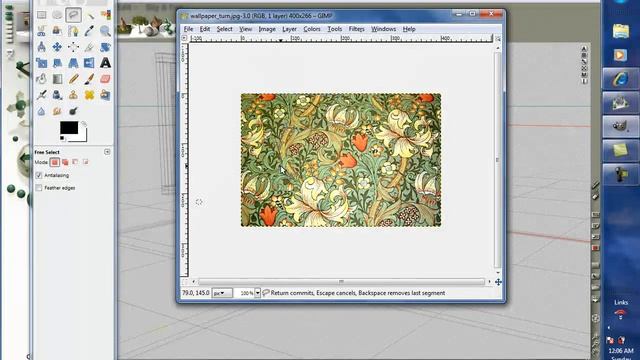
Task: Select the Text tool
Action: (105, 63)
